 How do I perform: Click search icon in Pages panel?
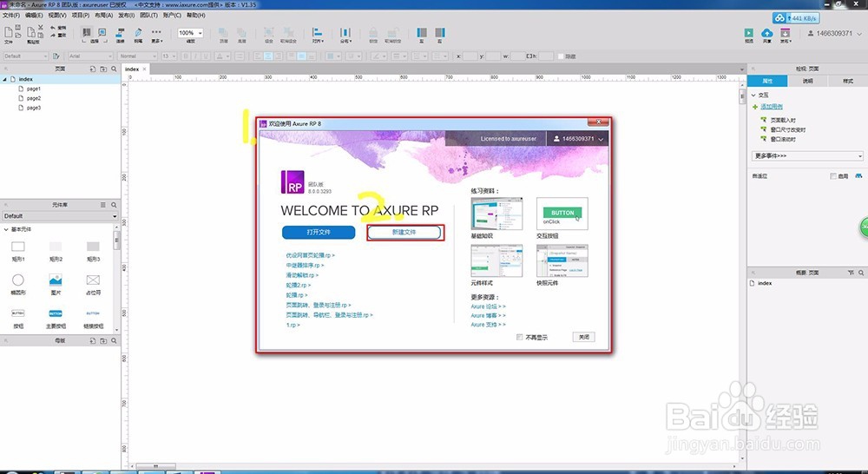point(114,69)
